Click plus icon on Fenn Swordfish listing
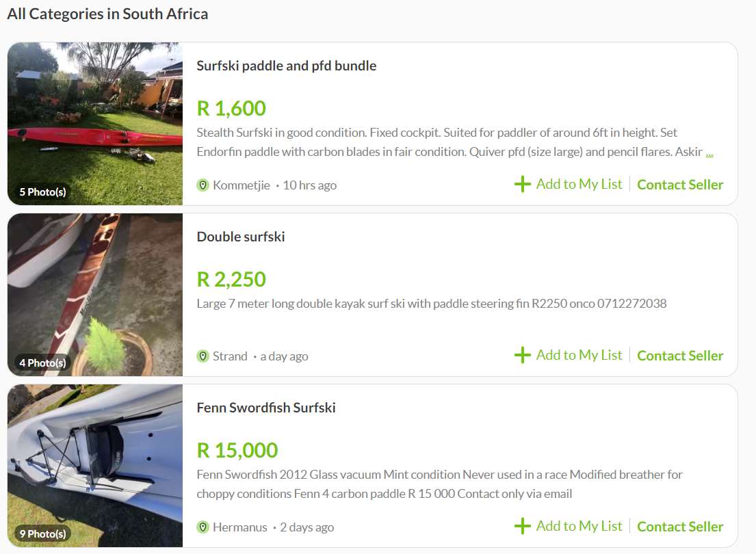Viewport: 756px width, 554px height. coord(522,526)
